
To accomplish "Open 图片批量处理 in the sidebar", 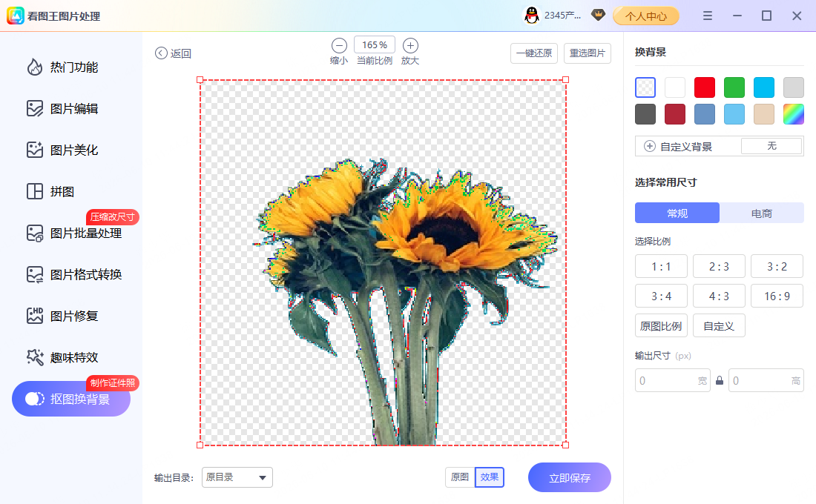I will tap(74, 233).
